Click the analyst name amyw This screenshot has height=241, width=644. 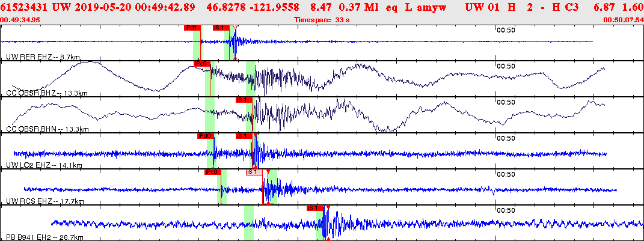[x=431, y=7]
